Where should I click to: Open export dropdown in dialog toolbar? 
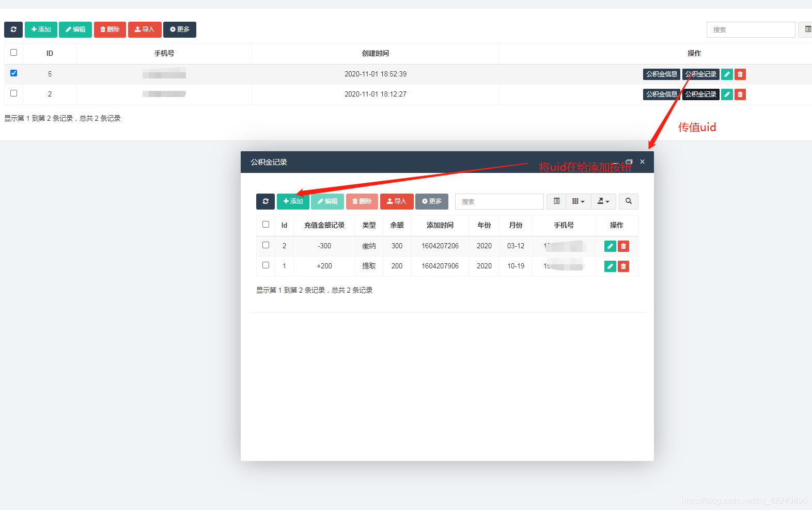click(603, 201)
